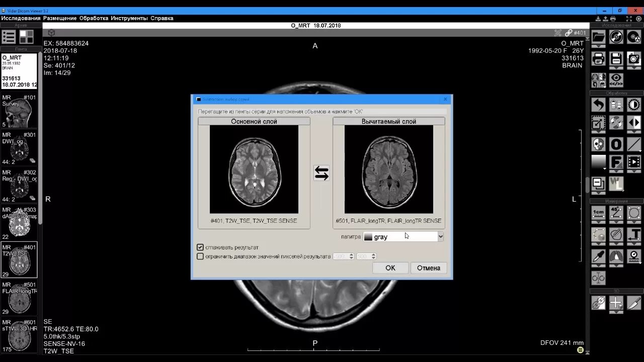Click the undo arrow icon in Обработка
The height and width of the screenshot is (362, 644).
coord(598,105)
